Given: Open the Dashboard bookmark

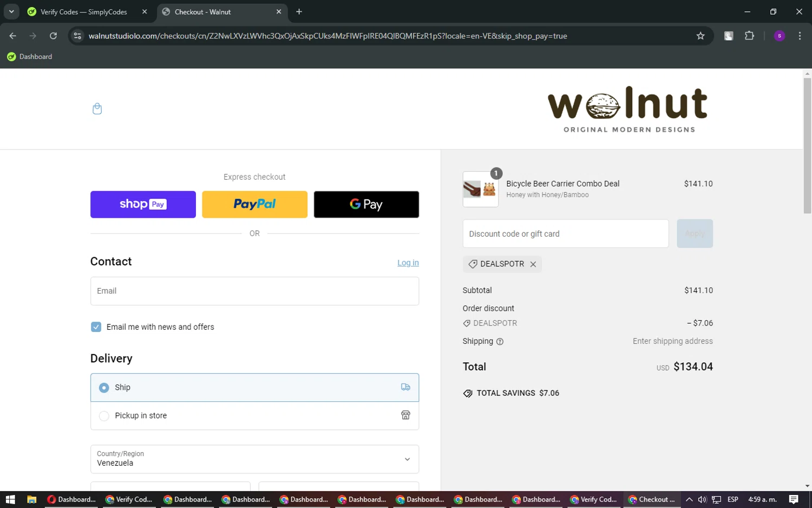Looking at the screenshot, I should (x=30, y=56).
